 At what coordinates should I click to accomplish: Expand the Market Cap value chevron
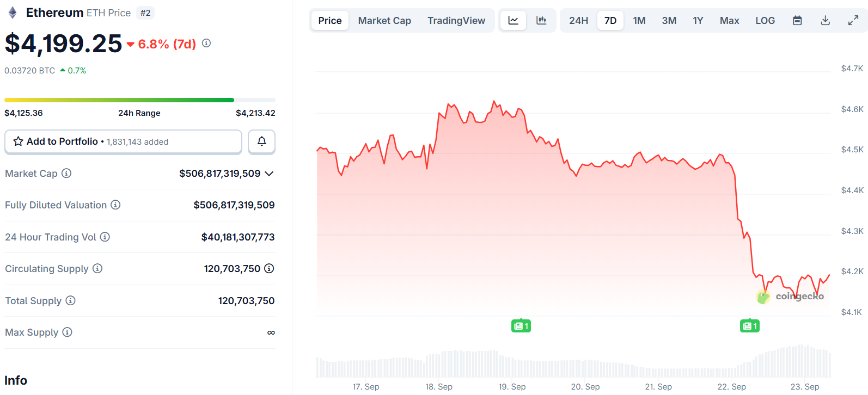[269, 174]
